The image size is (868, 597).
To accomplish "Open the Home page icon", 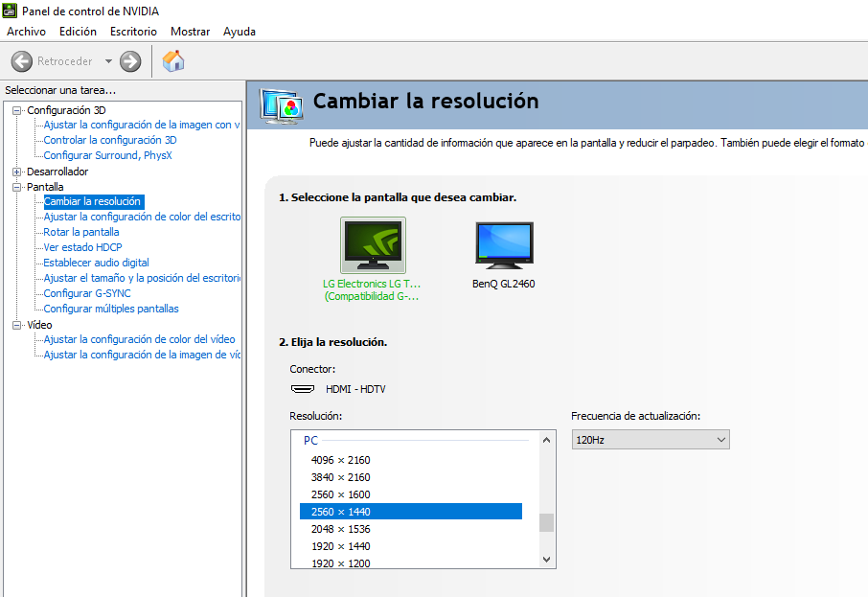I will point(173,61).
